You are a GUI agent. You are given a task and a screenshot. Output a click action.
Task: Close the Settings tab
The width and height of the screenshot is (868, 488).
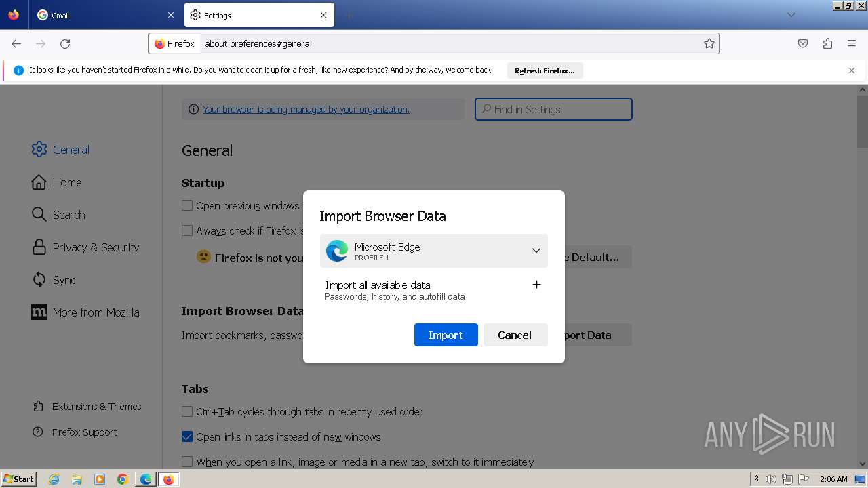(x=323, y=15)
